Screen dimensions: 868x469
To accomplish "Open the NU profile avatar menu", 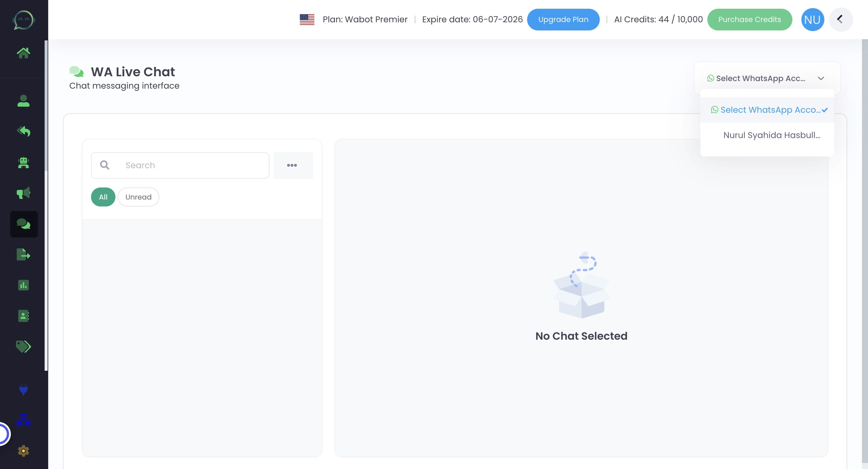I will point(812,20).
